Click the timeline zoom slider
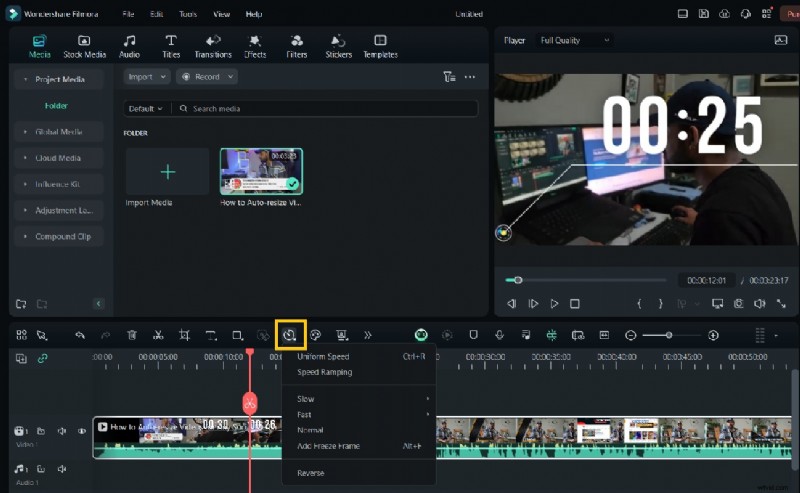The image size is (800, 493). coord(669,335)
